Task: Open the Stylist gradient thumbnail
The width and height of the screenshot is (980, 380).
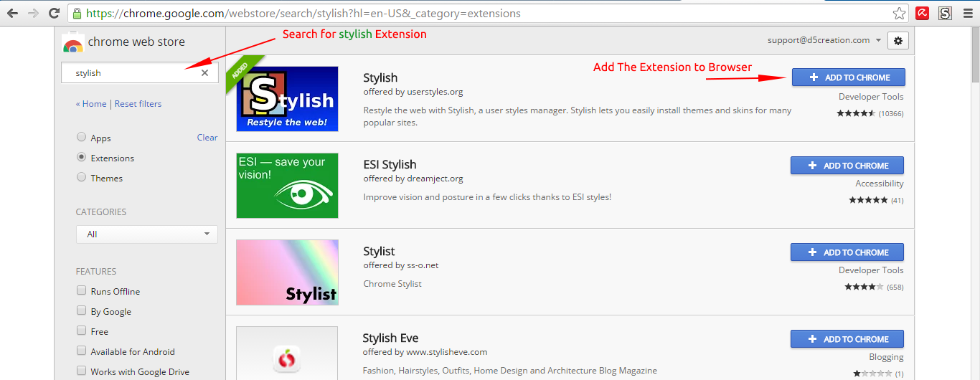Action: (287, 272)
